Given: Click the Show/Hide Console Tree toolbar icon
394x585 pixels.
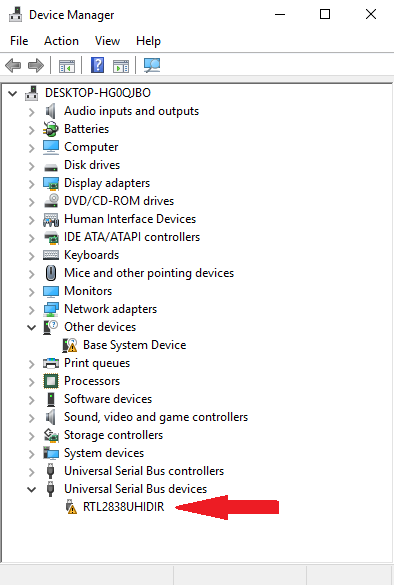Looking at the screenshot, I should [x=67, y=66].
